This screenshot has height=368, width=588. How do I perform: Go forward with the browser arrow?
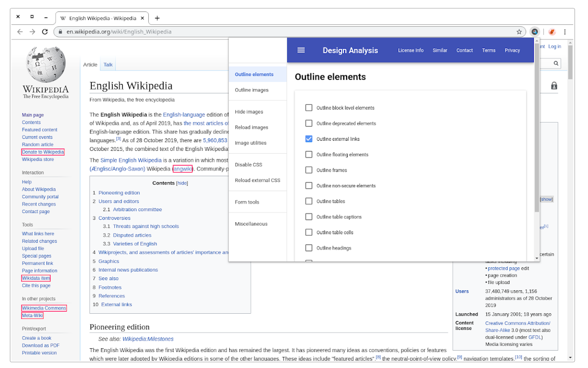point(32,32)
